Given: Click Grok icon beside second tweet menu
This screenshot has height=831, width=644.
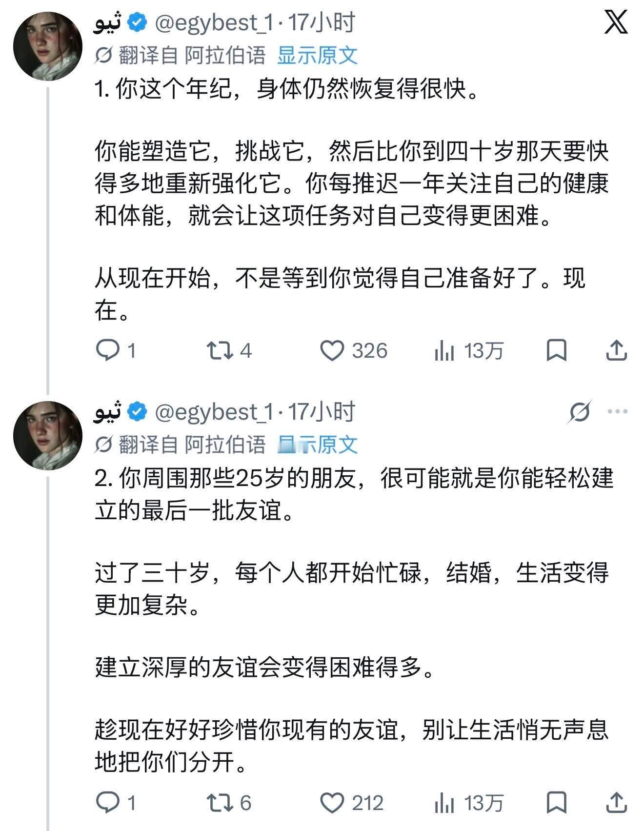Looking at the screenshot, I should pos(580,412).
